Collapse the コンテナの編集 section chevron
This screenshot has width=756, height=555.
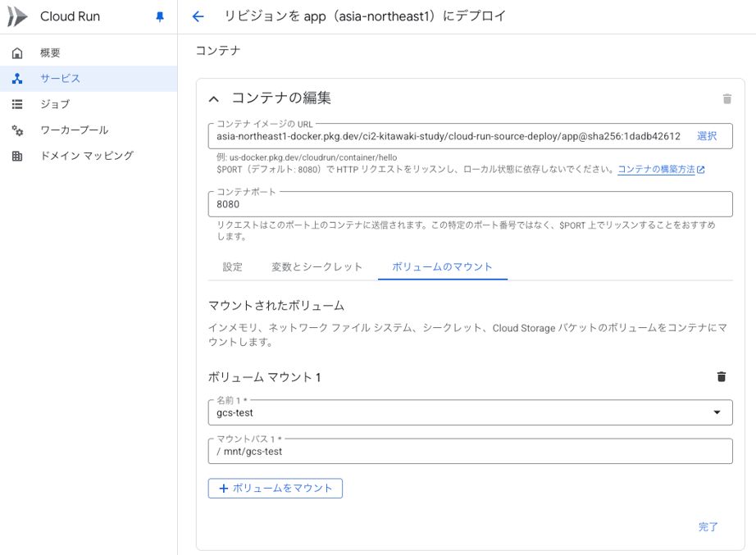coord(213,99)
